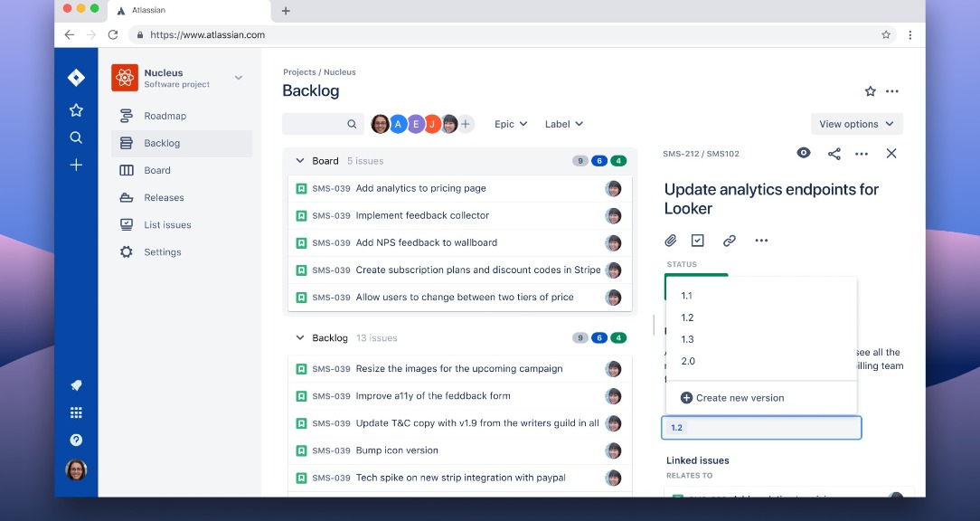Open the Epic filter dropdown
This screenshot has width=980, height=521.
coord(511,123)
